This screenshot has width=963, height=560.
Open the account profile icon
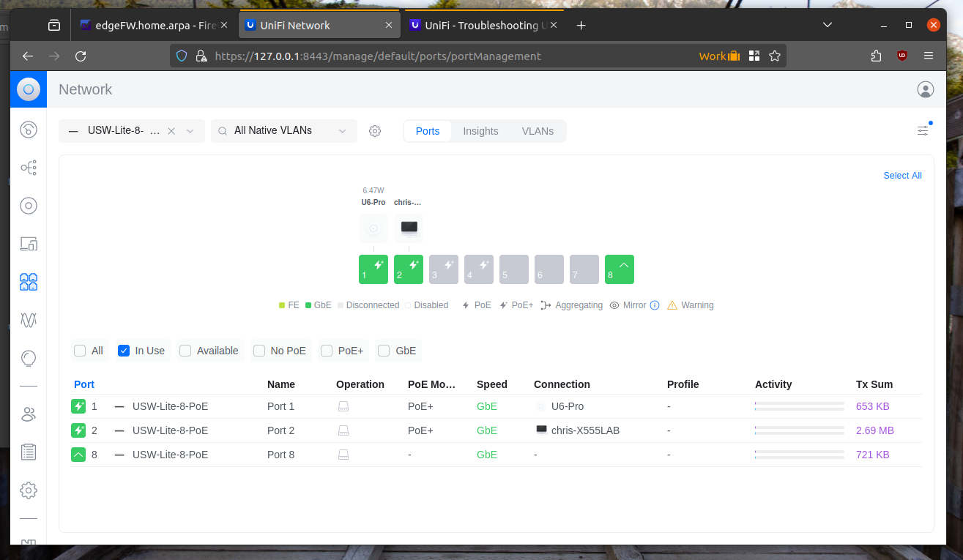(926, 89)
